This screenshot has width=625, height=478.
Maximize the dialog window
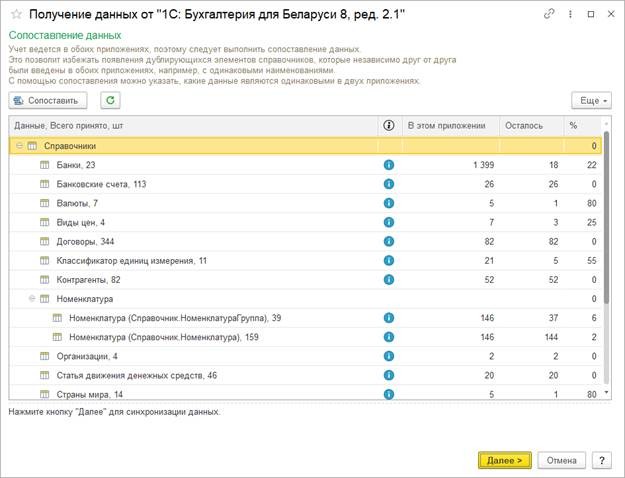(x=591, y=14)
